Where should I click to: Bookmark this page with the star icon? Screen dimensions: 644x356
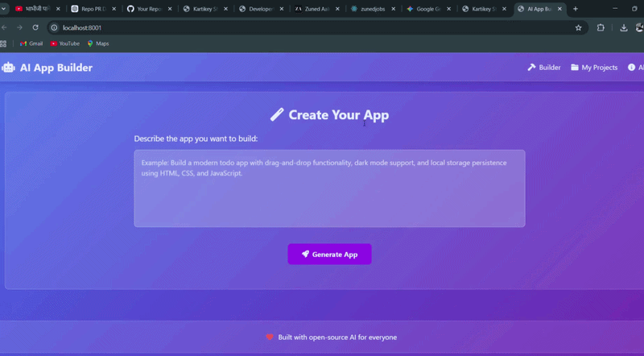(578, 27)
